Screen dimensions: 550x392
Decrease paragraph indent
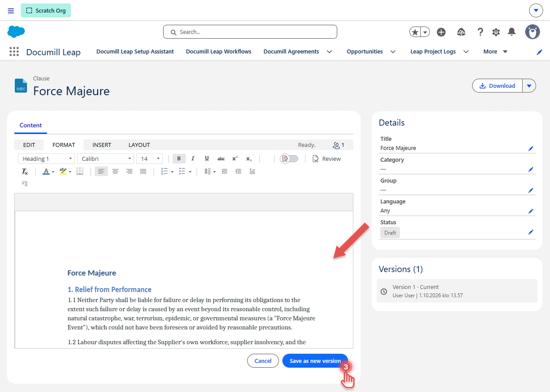(225, 171)
